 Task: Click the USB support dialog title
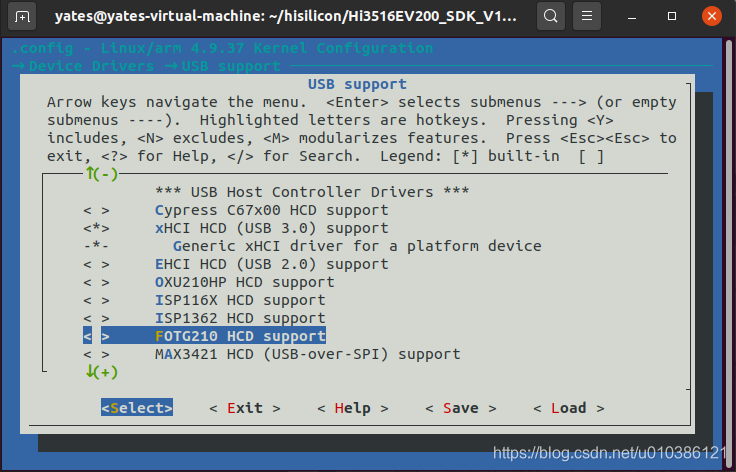pyautogui.click(x=357, y=84)
